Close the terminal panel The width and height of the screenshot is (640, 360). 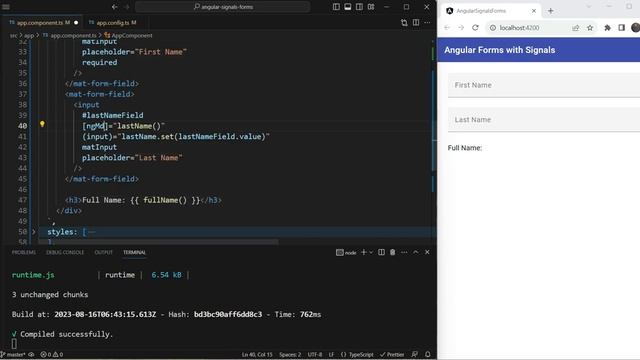pyautogui.click(x=427, y=252)
